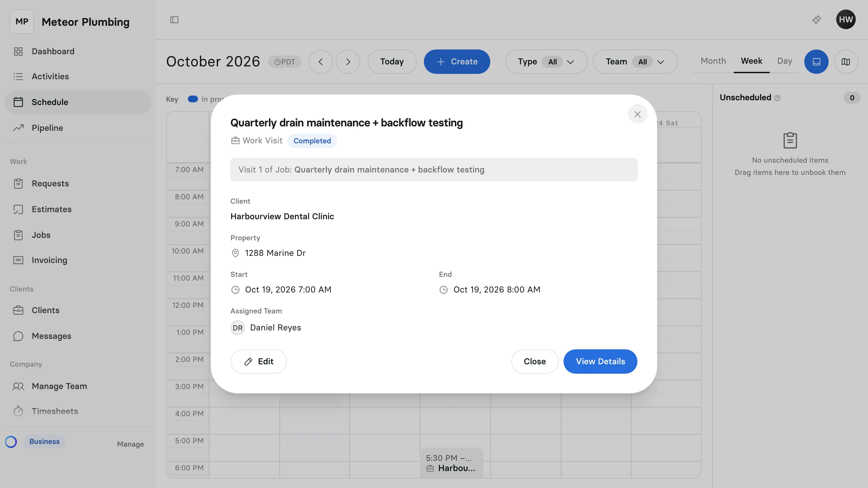Close the visit dialog with X
Viewport: 868px width, 488px height.
pos(637,114)
